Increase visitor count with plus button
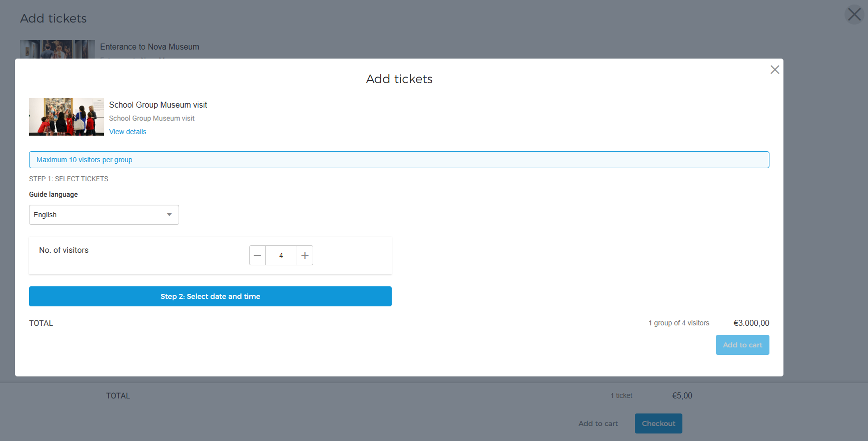 (305, 255)
